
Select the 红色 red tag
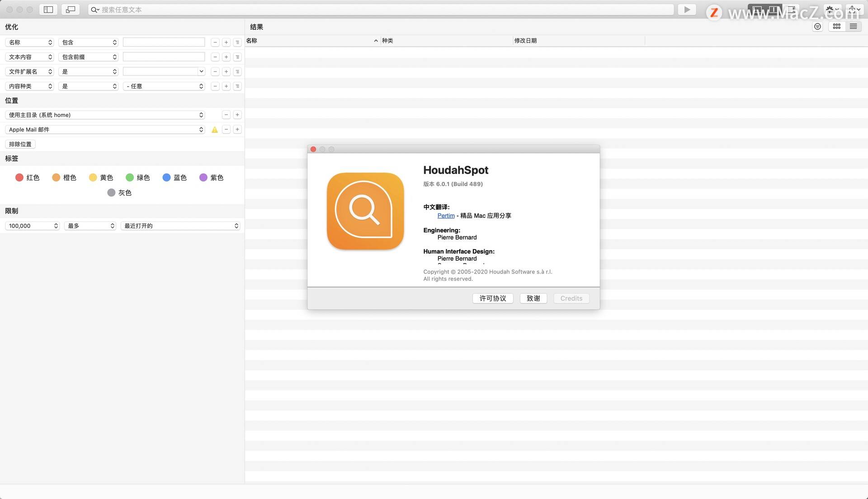(x=27, y=178)
